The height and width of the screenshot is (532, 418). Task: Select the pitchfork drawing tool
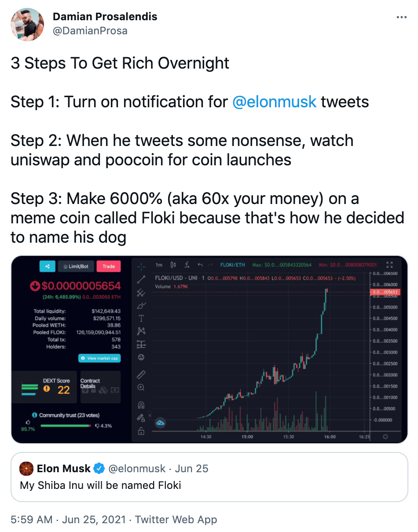[x=141, y=292]
